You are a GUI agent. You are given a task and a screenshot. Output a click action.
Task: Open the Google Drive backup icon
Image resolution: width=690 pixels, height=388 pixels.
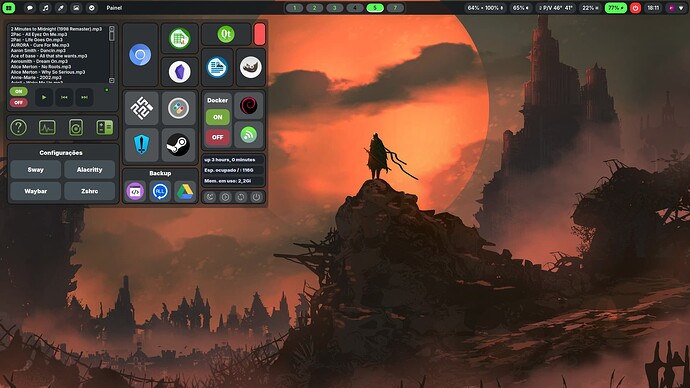185,191
